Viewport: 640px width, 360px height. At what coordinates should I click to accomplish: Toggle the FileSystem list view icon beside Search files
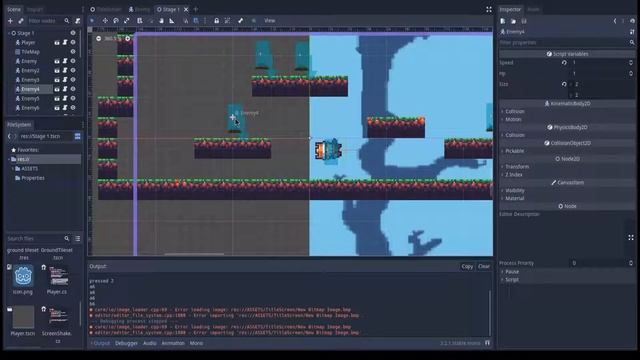pyautogui.click(x=78, y=238)
